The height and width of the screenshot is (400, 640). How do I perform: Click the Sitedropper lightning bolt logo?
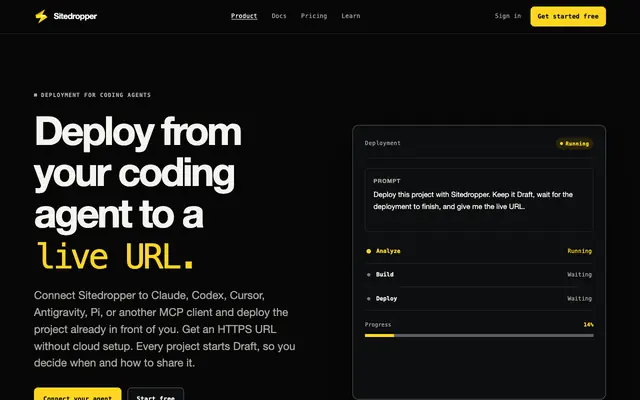click(x=41, y=16)
